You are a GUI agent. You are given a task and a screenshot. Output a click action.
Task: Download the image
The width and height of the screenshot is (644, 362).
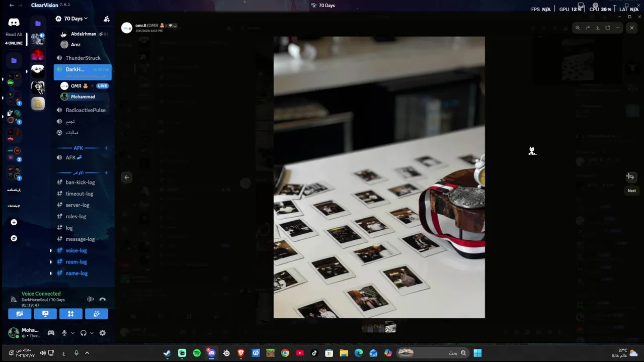pyautogui.click(x=598, y=28)
